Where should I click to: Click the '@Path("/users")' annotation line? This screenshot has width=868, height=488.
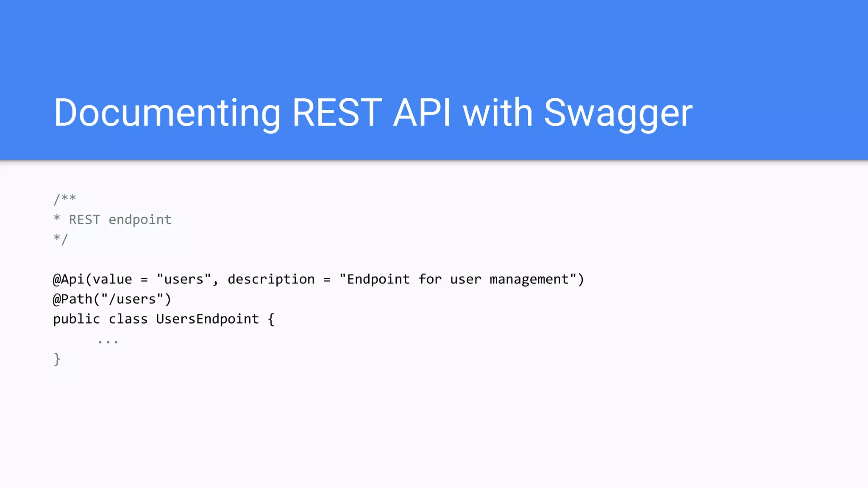[112, 299]
